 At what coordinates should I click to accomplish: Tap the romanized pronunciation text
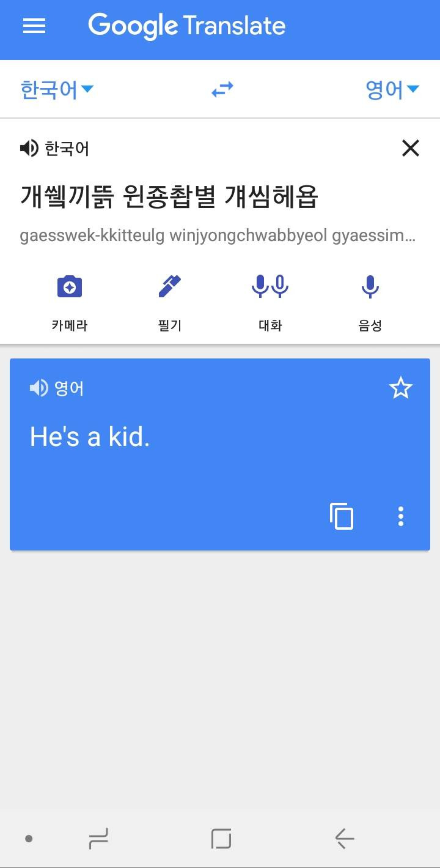pos(218,236)
